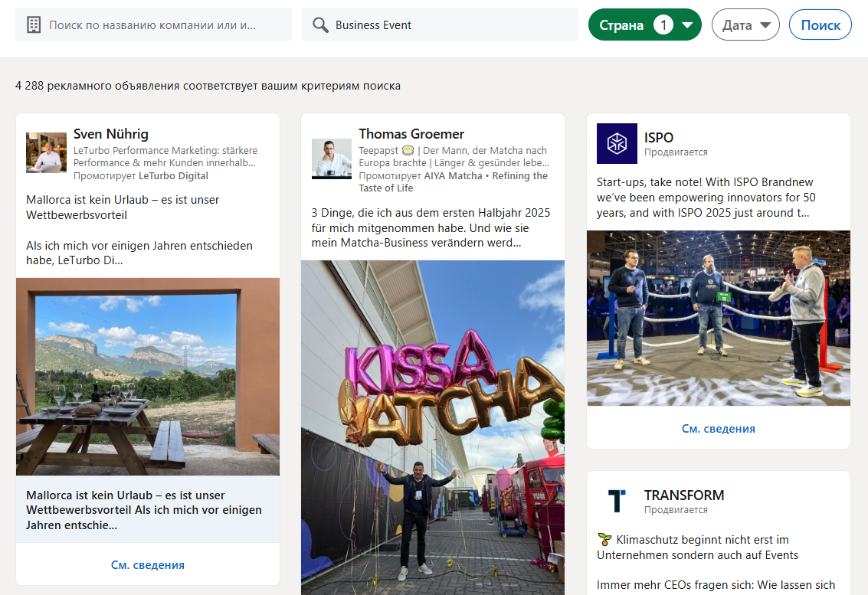Image resolution: width=868 pixels, height=595 pixels.
Task: Click 'Продвигается' label under TRANSFORM
Action: (676, 510)
